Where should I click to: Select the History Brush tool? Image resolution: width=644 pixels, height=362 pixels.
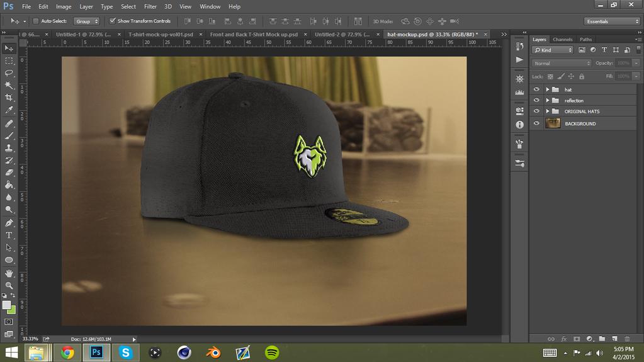pyautogui.click(x=9, y=161)
